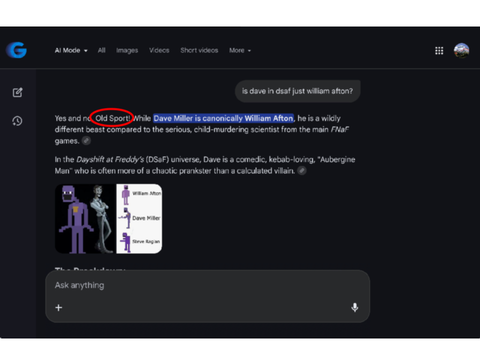Screen dimensions: 480x360
Task: Expand the More search options dropdown
Action: [x=240, y=50]
